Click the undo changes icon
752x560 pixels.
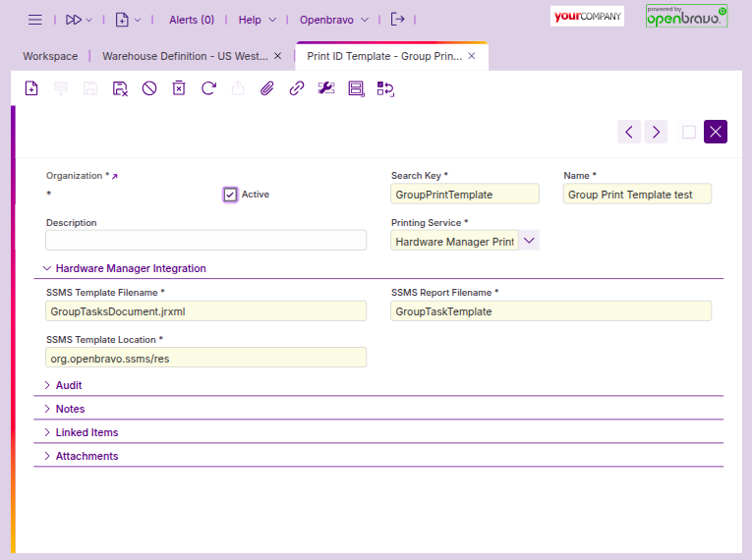click(x=149, y=88)
